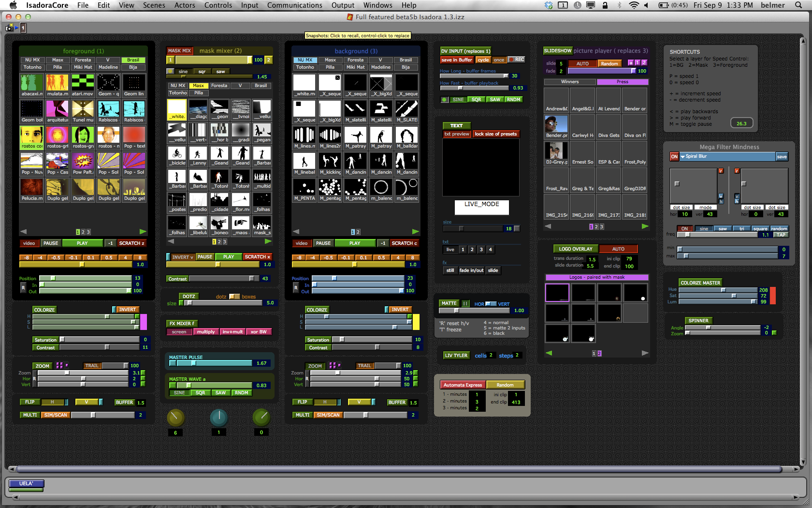This screenshot has width=812, height=508.
Task: Click SCRATCH x in mask mixer
Action: pos(257,257)
